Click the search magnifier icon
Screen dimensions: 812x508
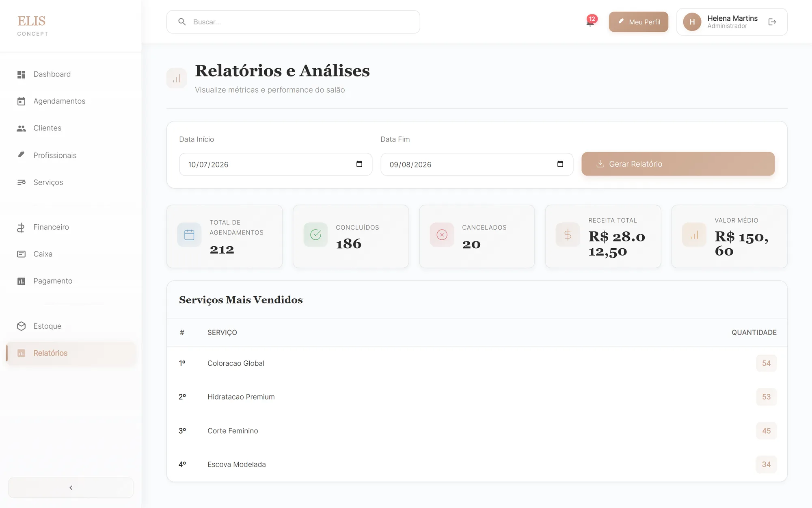coord(182,22)
